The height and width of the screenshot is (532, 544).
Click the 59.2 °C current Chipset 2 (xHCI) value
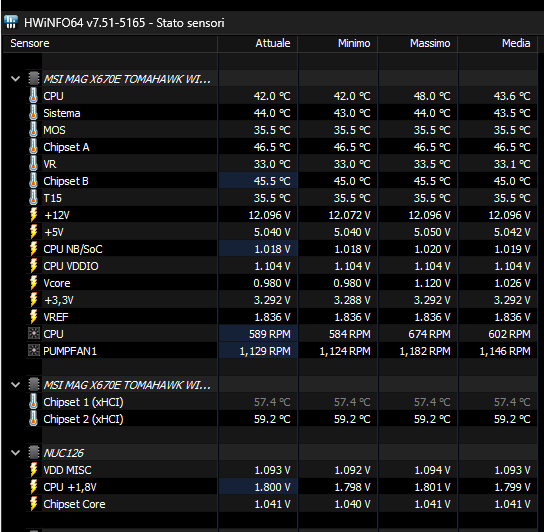272,419
